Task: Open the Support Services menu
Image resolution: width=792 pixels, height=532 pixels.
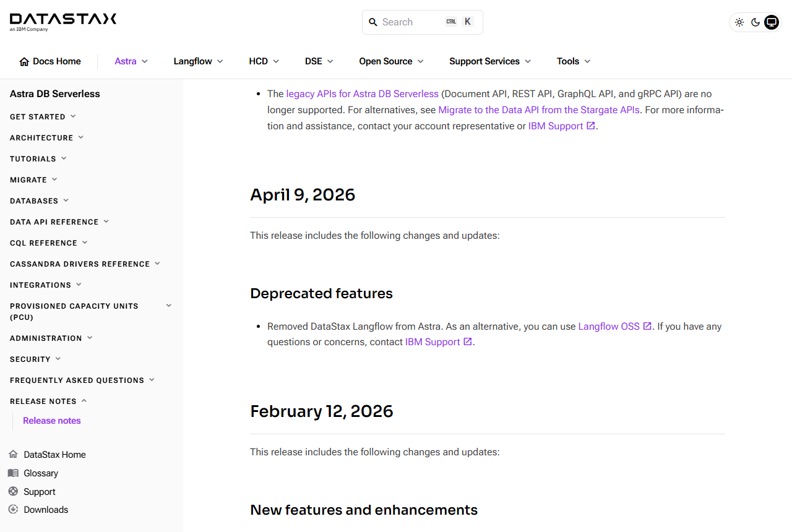Action: (490, 61)
